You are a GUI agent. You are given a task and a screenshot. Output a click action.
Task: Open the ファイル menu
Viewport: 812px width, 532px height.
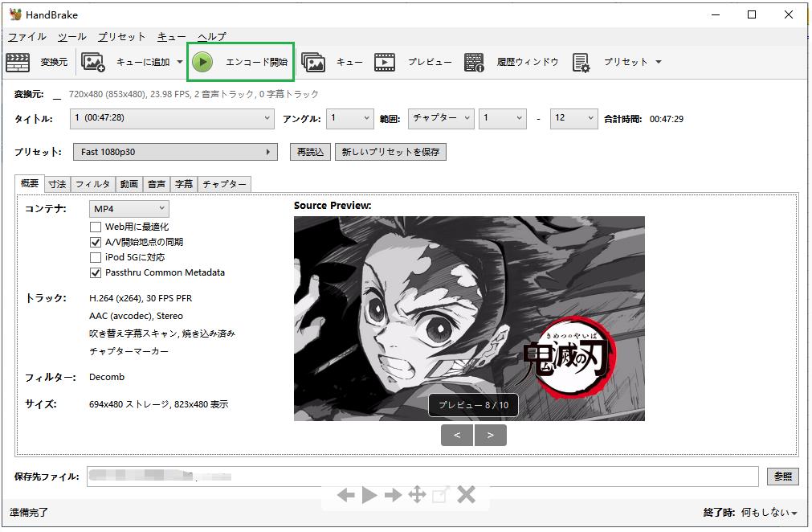(27, 37)
